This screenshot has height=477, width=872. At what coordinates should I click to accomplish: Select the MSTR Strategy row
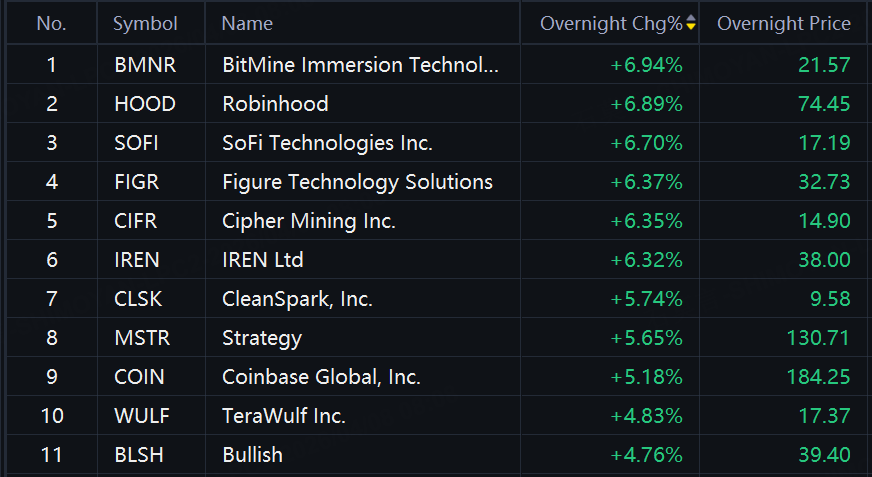(436, 337)
